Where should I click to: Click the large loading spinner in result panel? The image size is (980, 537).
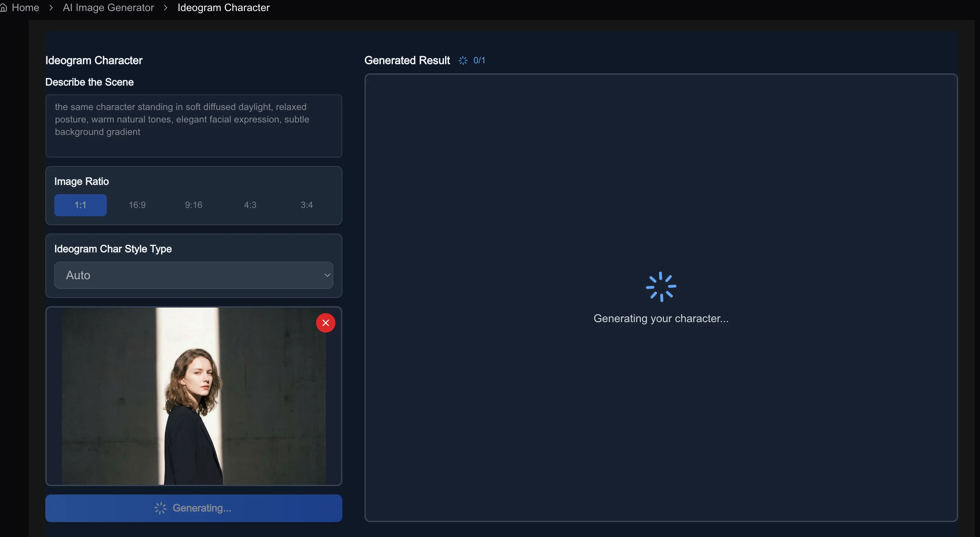[661, 286]
